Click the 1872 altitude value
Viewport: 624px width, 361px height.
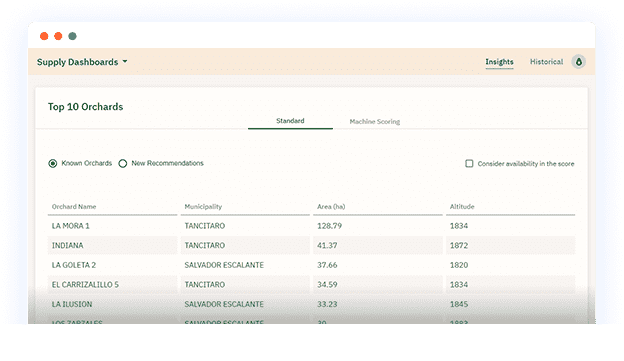[x=459, y=246]
